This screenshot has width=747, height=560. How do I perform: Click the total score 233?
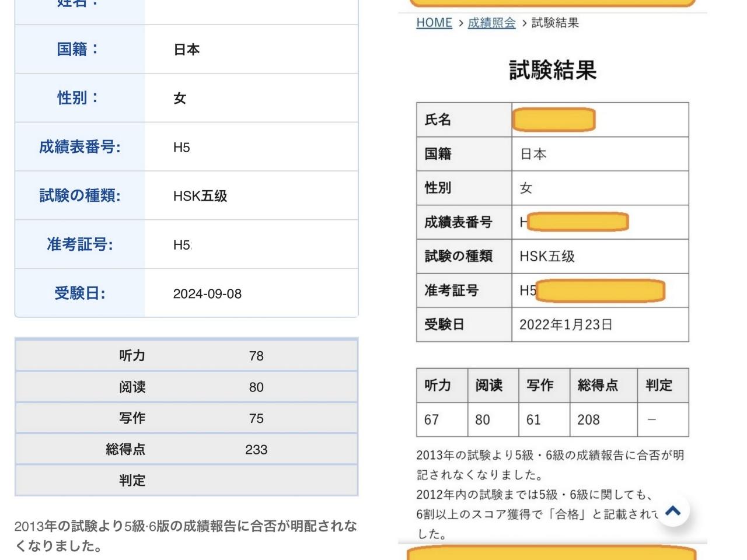(x=256, y=450)
